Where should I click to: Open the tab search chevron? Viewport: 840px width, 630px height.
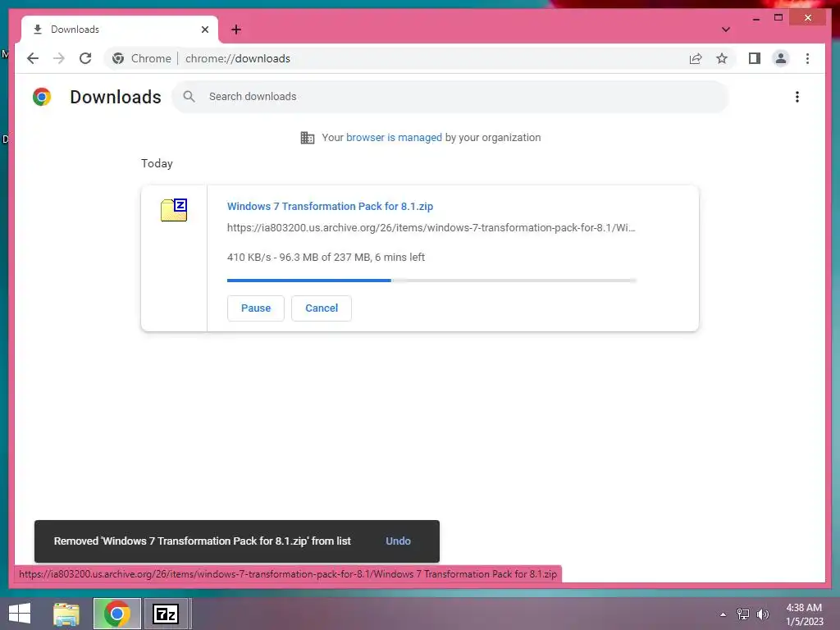[x=726, y=30]
